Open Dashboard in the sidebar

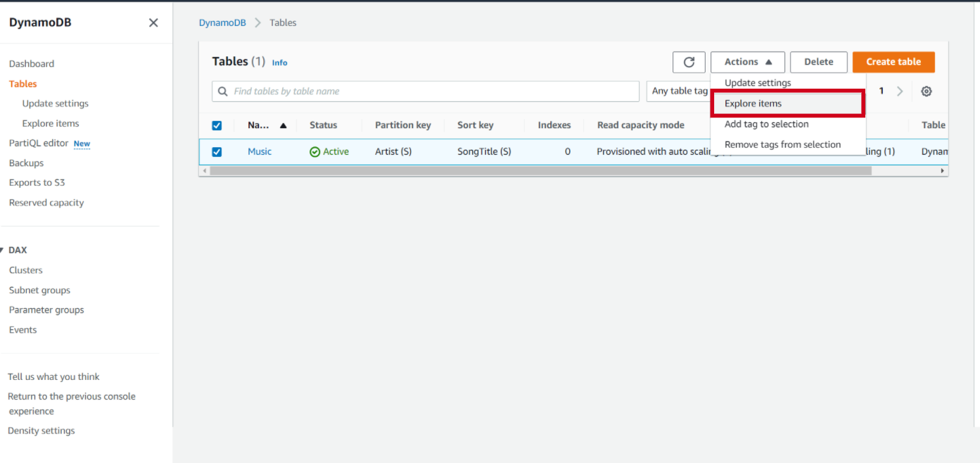32,64
